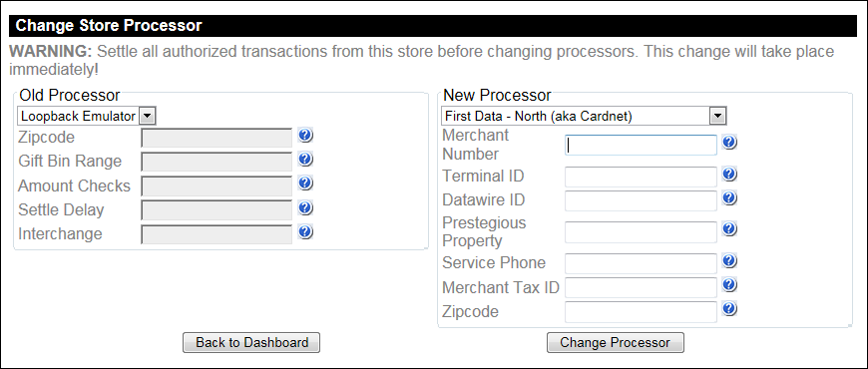This screenshot has height=369, width=868.
Task: Click help icon next to Datawire ID
Action: (x=729, y=197)
